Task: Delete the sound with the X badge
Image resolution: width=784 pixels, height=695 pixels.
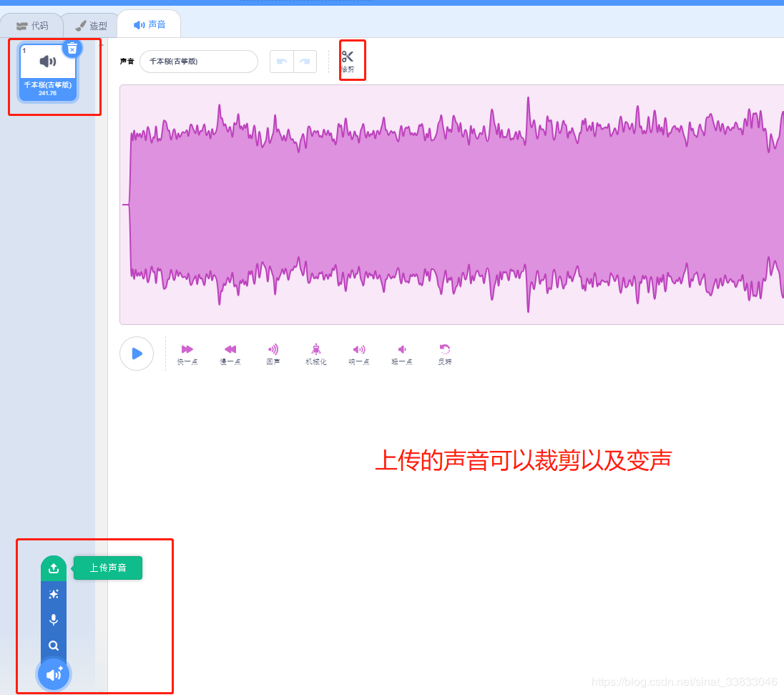Action: (72, 48)
